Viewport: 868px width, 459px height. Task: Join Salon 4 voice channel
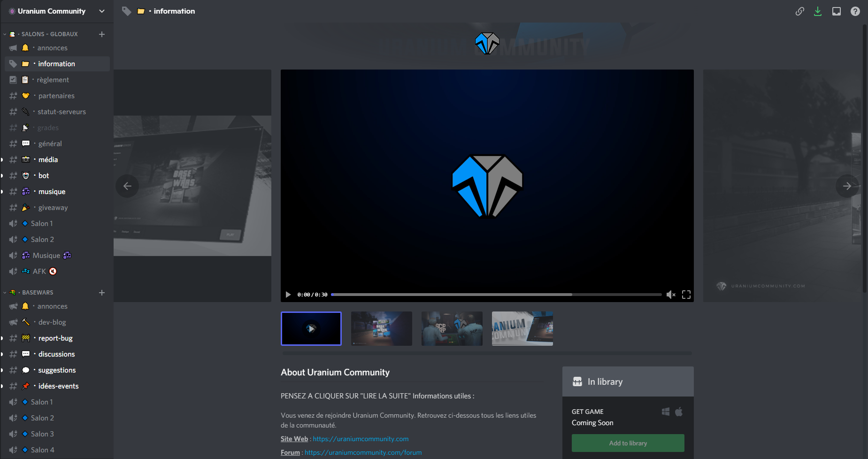click(57, 450)
